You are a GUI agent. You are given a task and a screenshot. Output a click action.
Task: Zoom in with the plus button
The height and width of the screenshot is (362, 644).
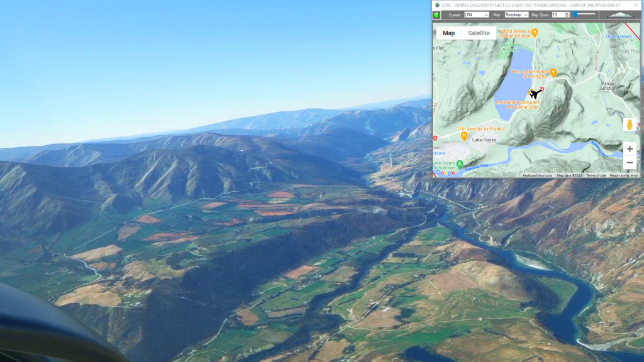point(630,149)
